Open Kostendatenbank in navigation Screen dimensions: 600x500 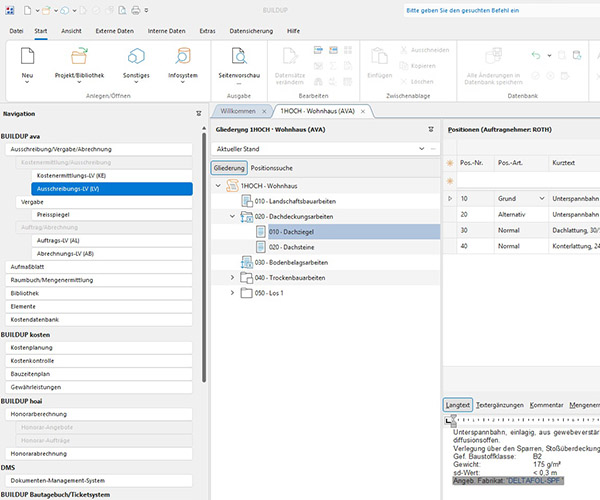[99, 319]
